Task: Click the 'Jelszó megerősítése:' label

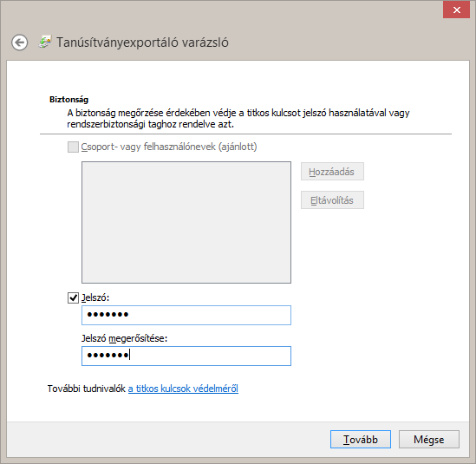Action: click(x=124, y=338)
